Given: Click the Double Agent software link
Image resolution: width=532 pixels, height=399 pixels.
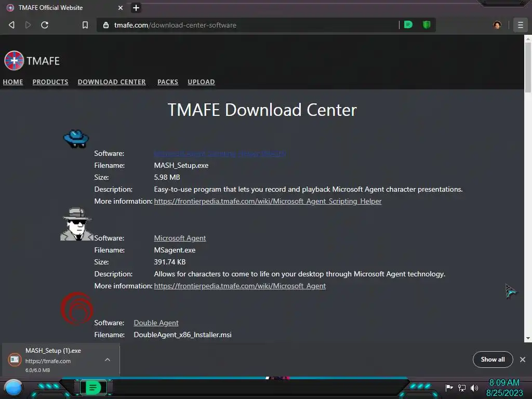Looking at the screenshot, I should pyautogui.click(x=156, y=323).
